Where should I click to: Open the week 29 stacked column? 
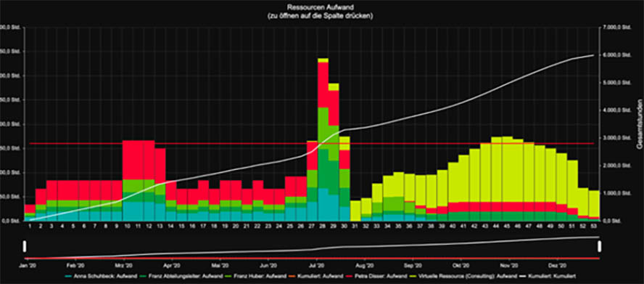click(x=333, y=152)
